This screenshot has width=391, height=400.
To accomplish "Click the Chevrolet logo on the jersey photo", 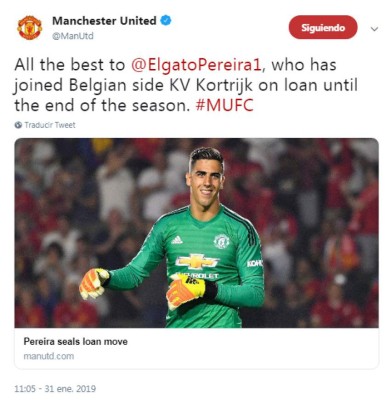I will pyautogui.click(x=197, y=261).
